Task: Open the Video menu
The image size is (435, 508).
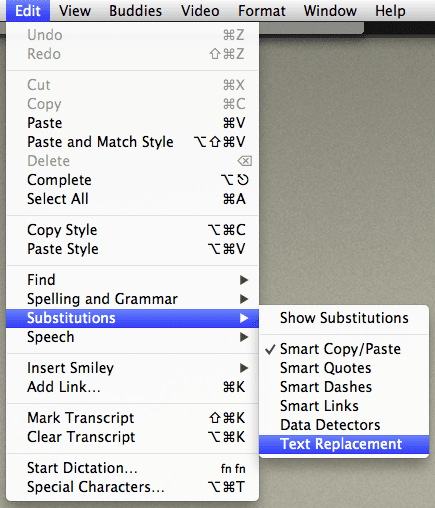Action: click(200, 11)
